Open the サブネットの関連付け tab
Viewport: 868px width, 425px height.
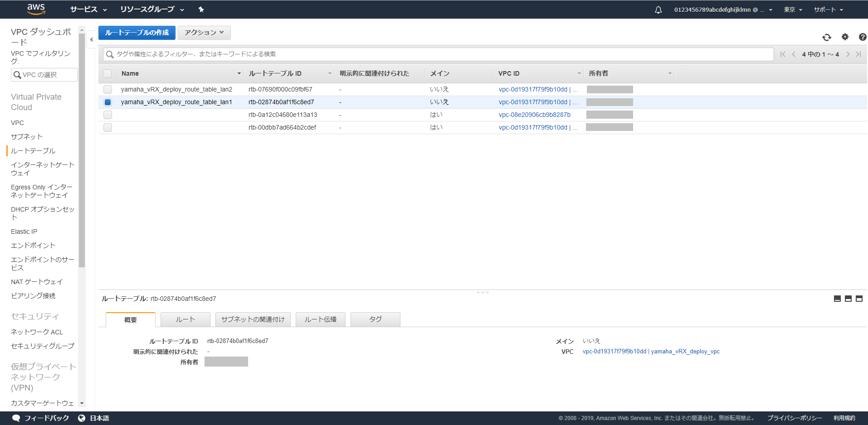coord(253,319)
